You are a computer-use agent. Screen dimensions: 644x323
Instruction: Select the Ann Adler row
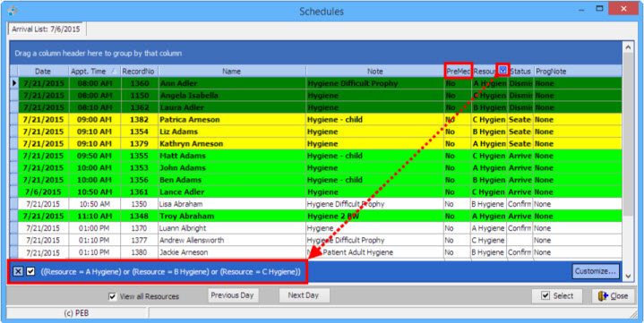[x=315, y=83]
